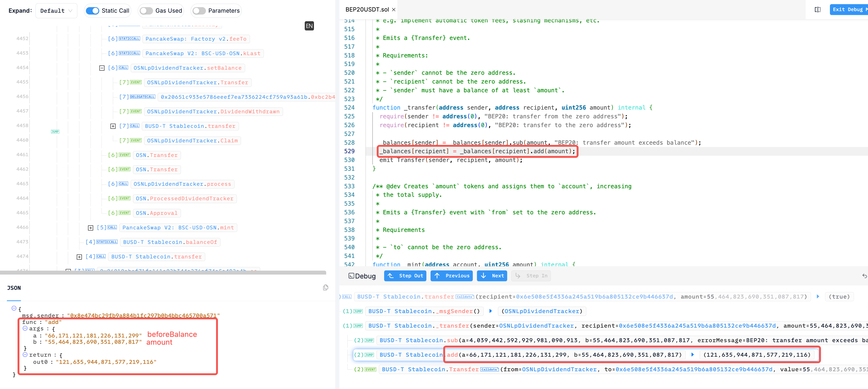Click the small JUMP marker near line 4458
868x389 pixels.
pos(55,132)
